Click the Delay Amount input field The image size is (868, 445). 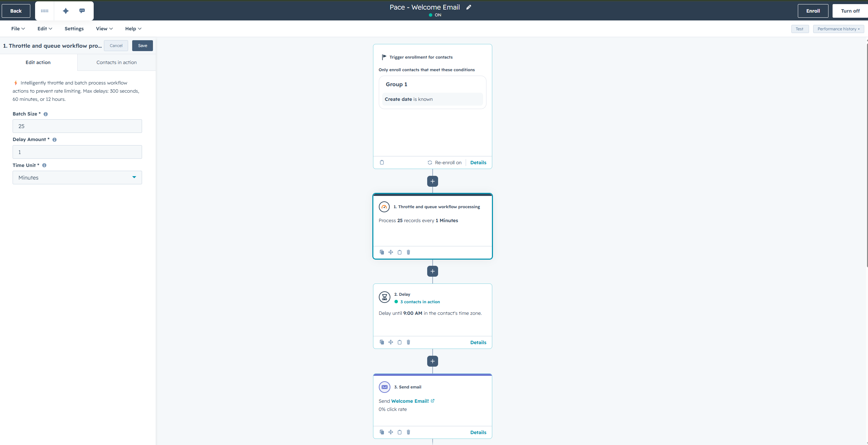(x=77, y=152)
